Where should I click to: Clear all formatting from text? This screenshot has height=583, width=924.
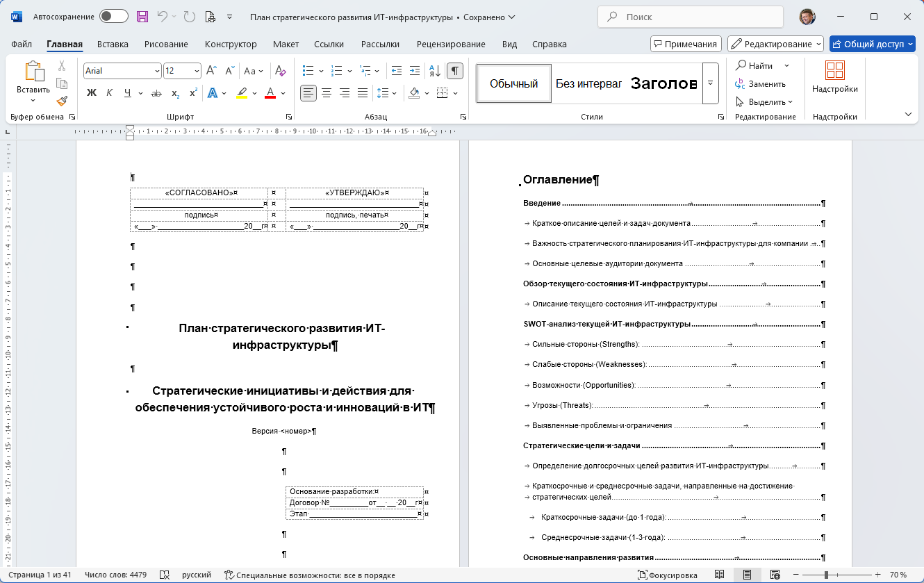[x=281, y=71]
